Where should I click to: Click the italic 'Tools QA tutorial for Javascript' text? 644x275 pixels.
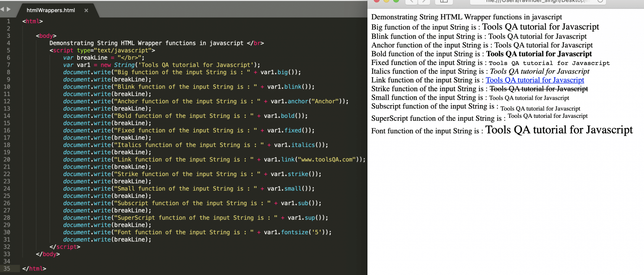[x=540, y=71]
